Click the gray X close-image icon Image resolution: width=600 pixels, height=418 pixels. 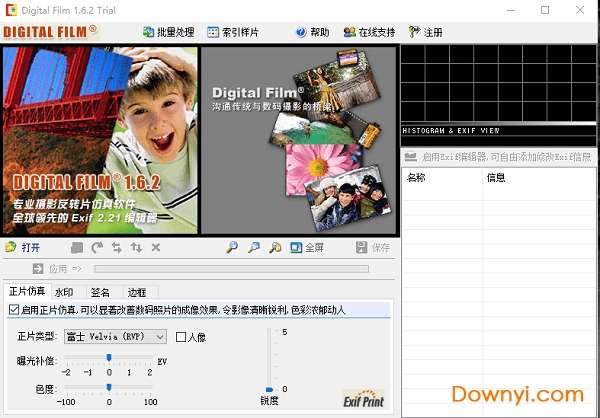(156, 248)
